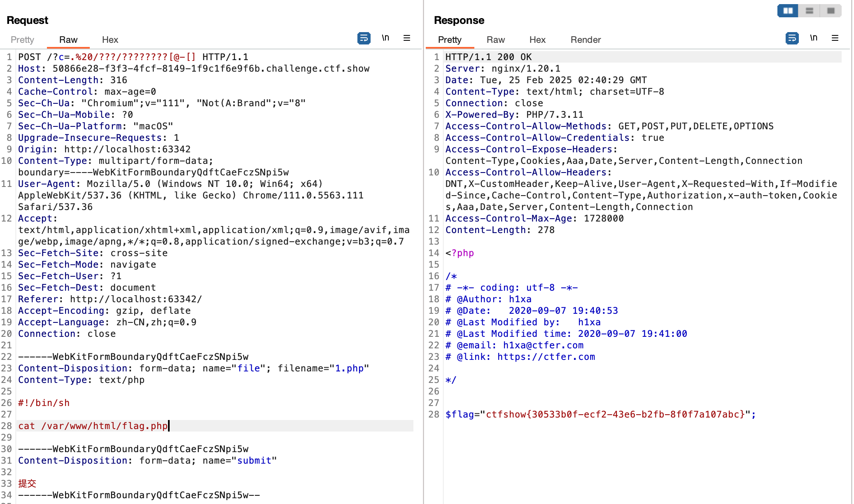The width and height of the screenshot is (854, 504).
Task: Switch Request view to Hex tab
Action: (110, 40)
